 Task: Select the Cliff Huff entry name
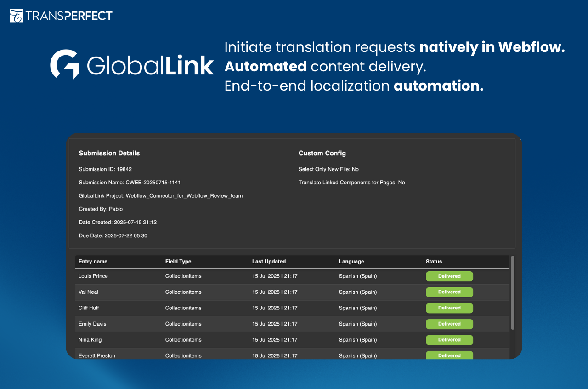89,308
